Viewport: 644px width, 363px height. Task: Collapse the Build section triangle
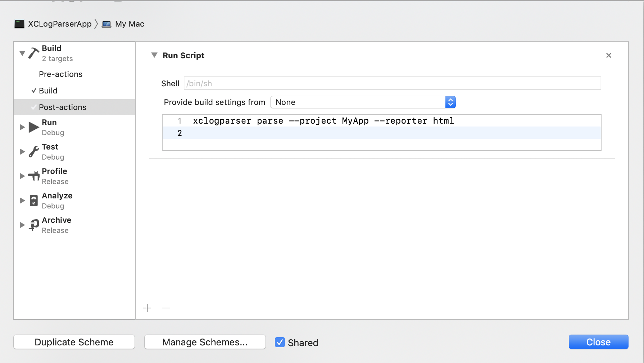[x=22, y=53]
